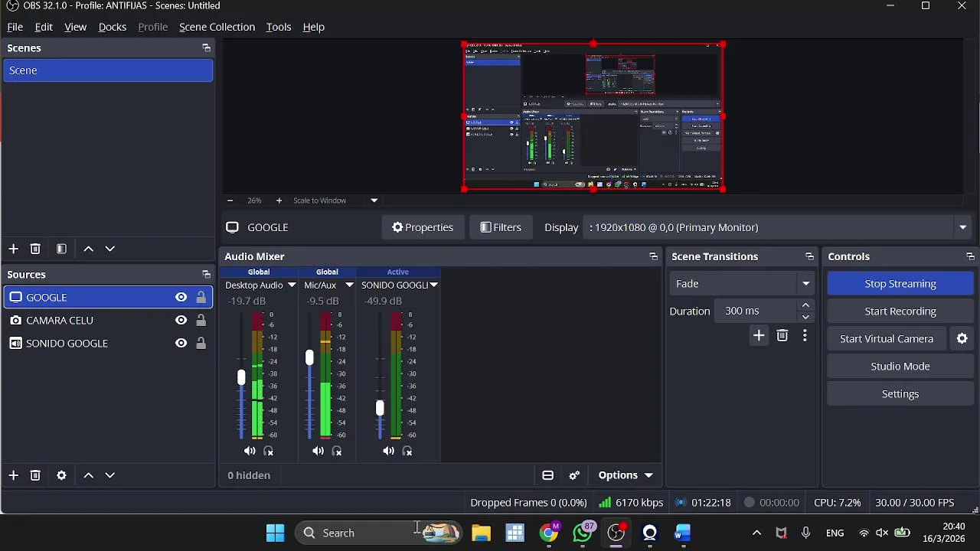Pop out the Scene Transitions dock
This screenshot has height=551, width=980.
(x=809, y=257)
